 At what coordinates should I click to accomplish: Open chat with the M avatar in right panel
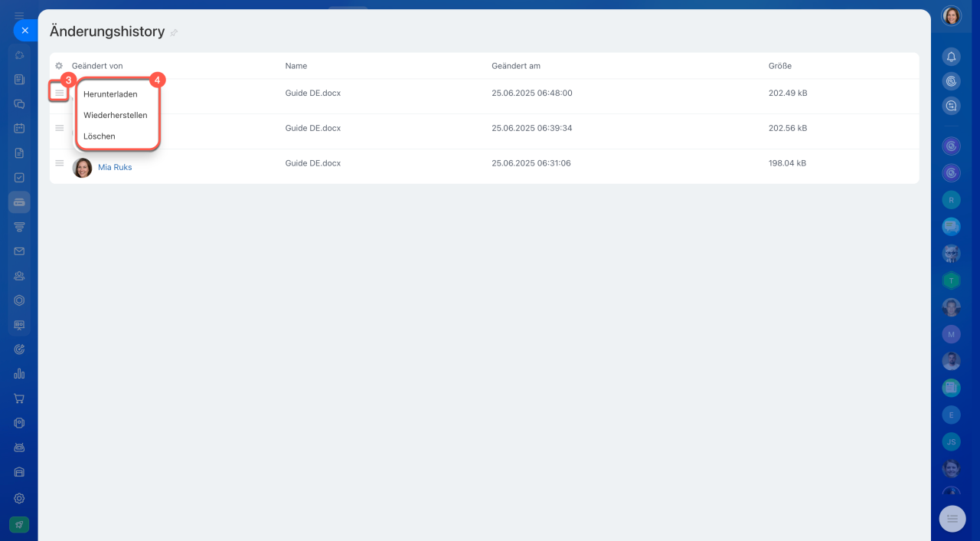tap(951, 334)
